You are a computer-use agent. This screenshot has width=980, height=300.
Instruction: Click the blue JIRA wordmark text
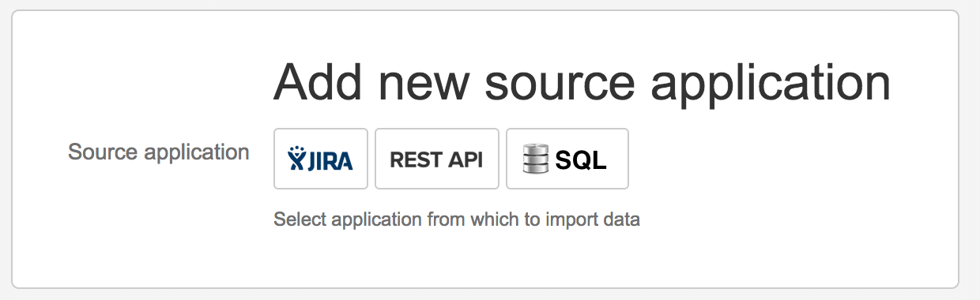click(329, 160)
